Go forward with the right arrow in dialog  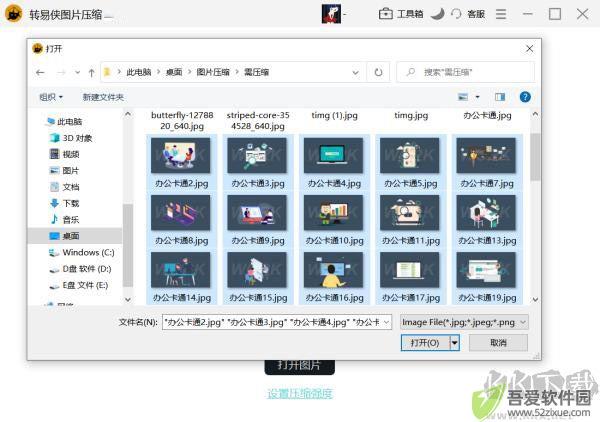pos(61,72)
